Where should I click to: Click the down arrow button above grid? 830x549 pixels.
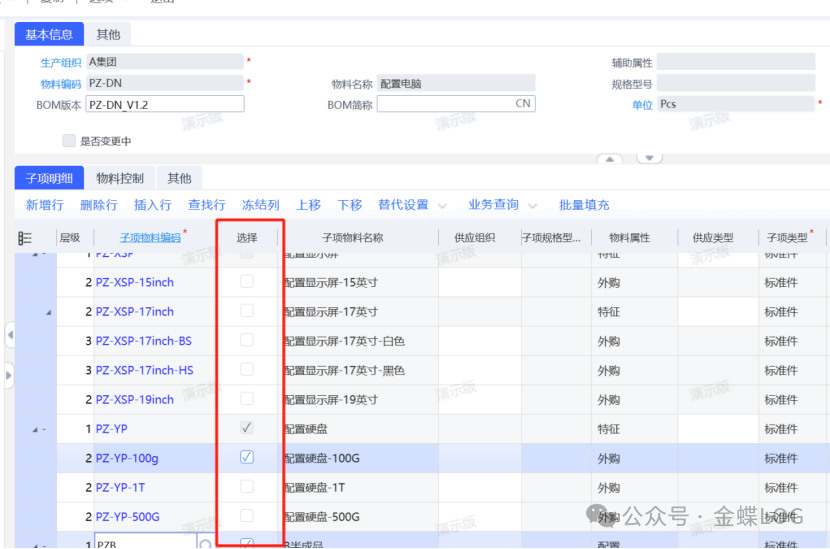click(x=650, y=159)
